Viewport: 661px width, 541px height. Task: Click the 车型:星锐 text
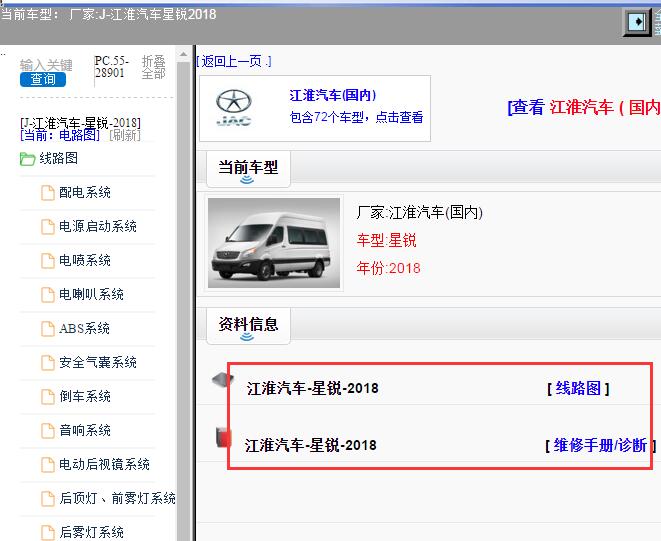(x=386, y=240)
